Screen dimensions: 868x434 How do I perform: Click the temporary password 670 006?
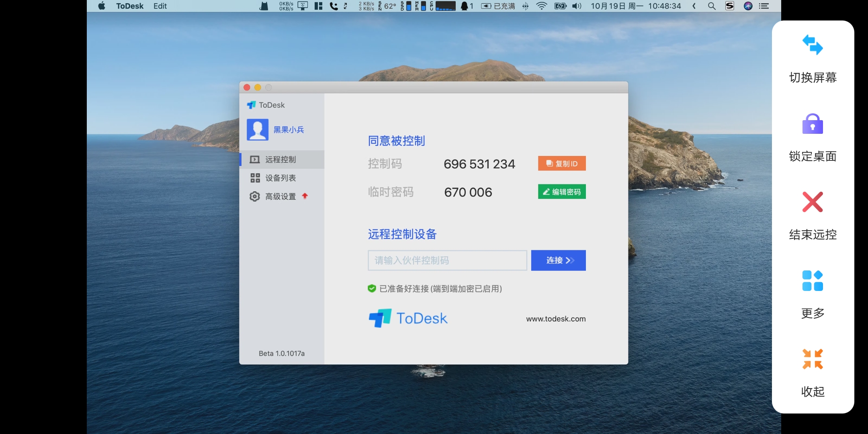pyautogui.click(x=468, y=192)
